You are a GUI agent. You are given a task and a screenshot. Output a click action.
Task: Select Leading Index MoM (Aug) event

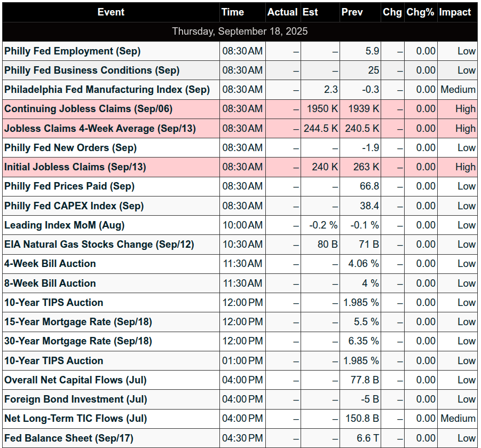65,225
